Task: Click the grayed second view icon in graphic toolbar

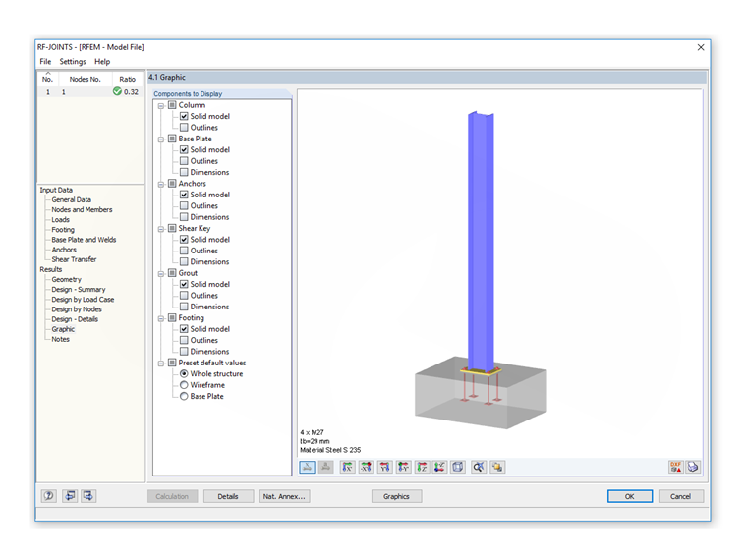Action: pos(326,467)
